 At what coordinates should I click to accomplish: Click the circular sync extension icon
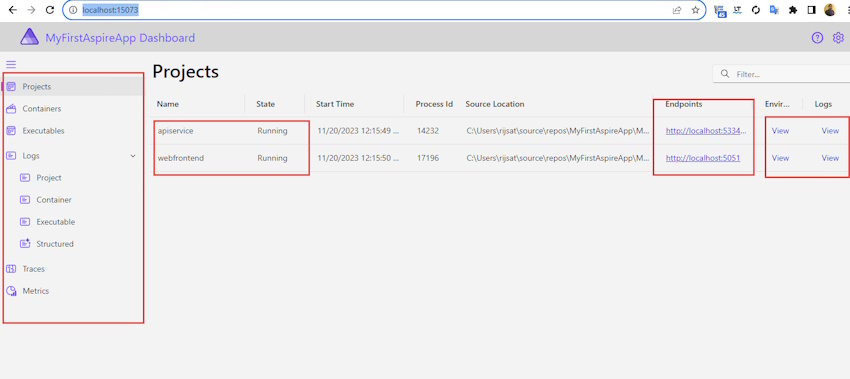pyautogui.click(x=756, y=10)
